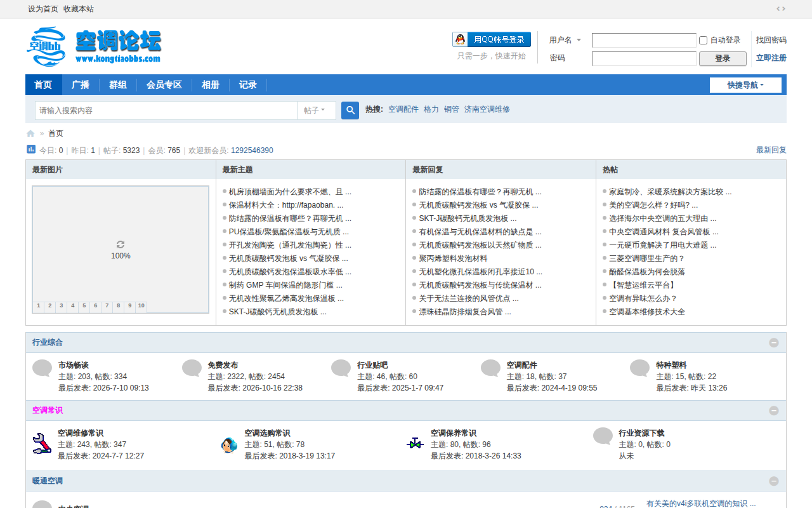Click the refresh icon in image slideshow

pos(121,244)
